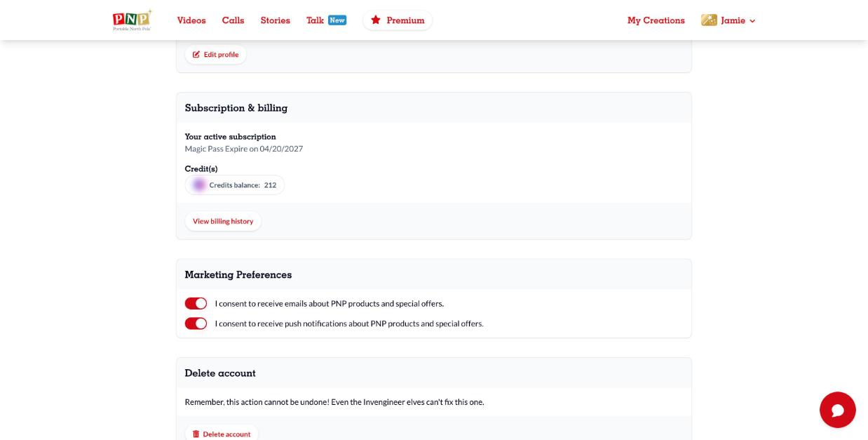The height and width of the screenshot is (440, 868).
Task: Click the Premium star icon
Action: point(376,20)
